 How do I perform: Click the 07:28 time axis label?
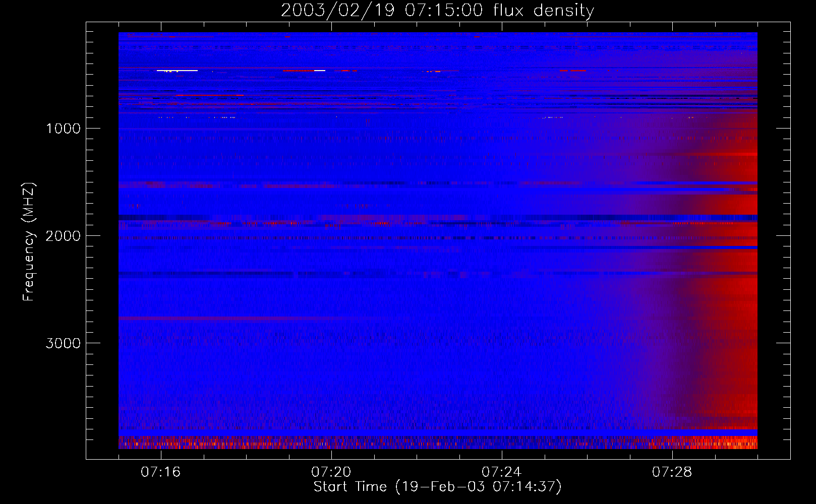tap(672, 472)
